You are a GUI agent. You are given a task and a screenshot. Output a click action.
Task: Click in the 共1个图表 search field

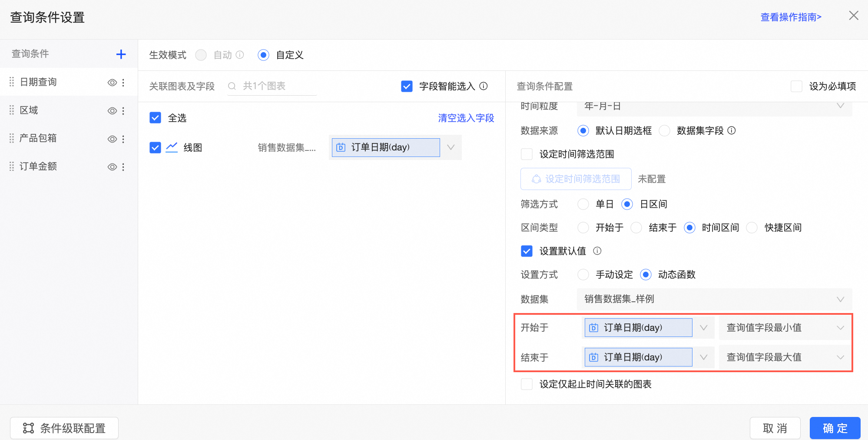272,86
